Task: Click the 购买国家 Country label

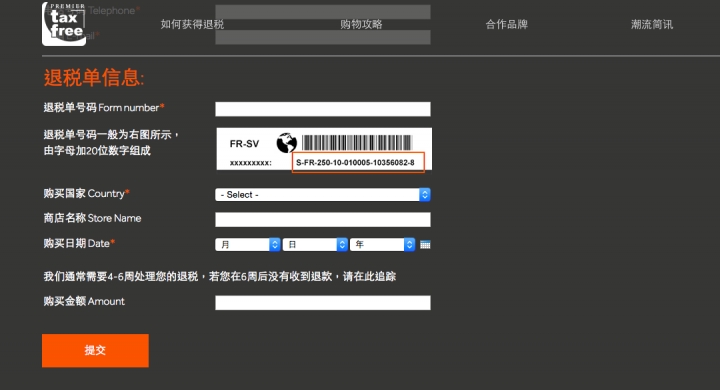Action: [86, 193]
